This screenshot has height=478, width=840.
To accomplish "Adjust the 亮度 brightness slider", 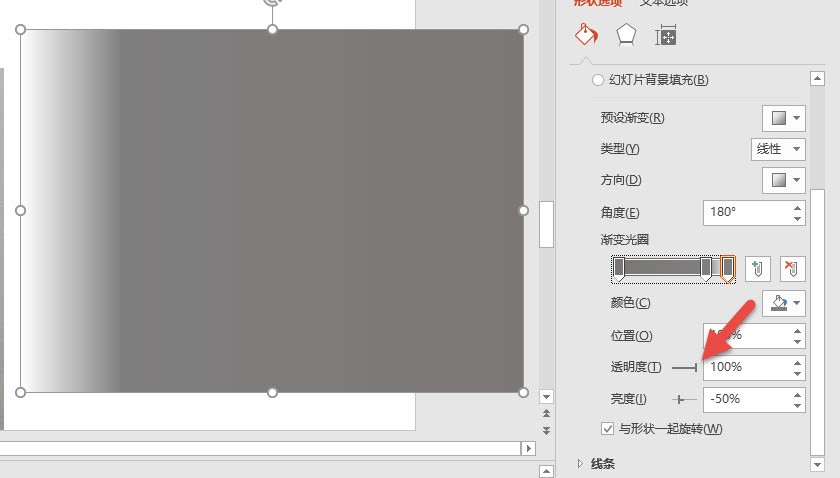I will click(685, 400).
